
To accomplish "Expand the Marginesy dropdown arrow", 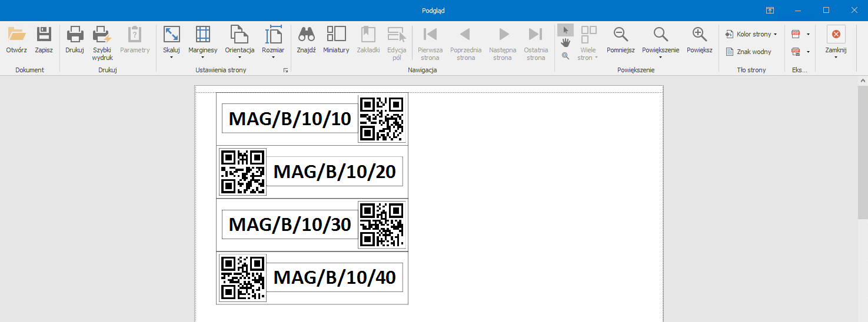I will pyautogui.click(x=203, y=58).
